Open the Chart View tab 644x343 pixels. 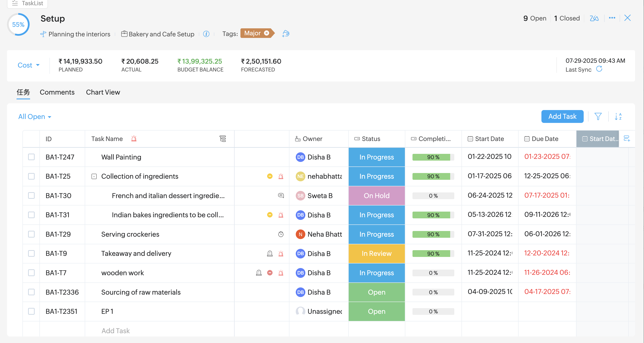point(103,92)
